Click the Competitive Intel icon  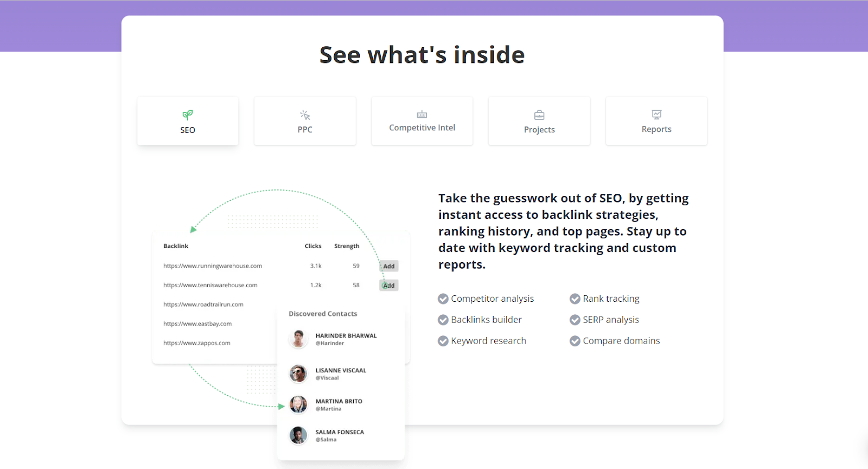[x=422, y=115]
